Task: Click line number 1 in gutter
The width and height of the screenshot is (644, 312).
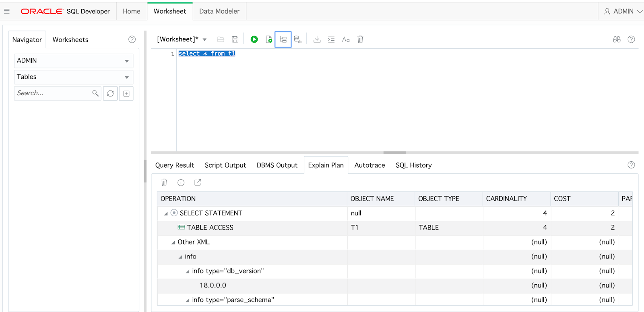Action: point(173,54)
